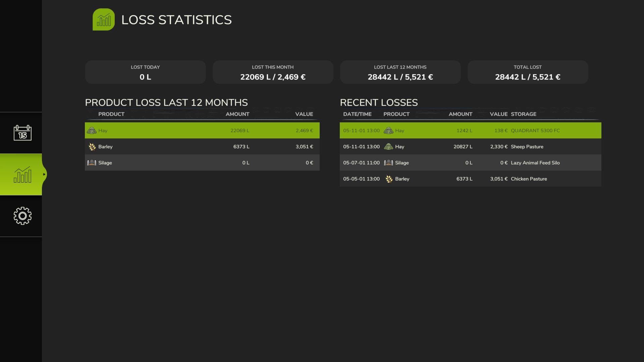644x362 pixels.
Task: Click the Lost Last 12 Months box
Action: pyautogui.click(x=400, y=72)
